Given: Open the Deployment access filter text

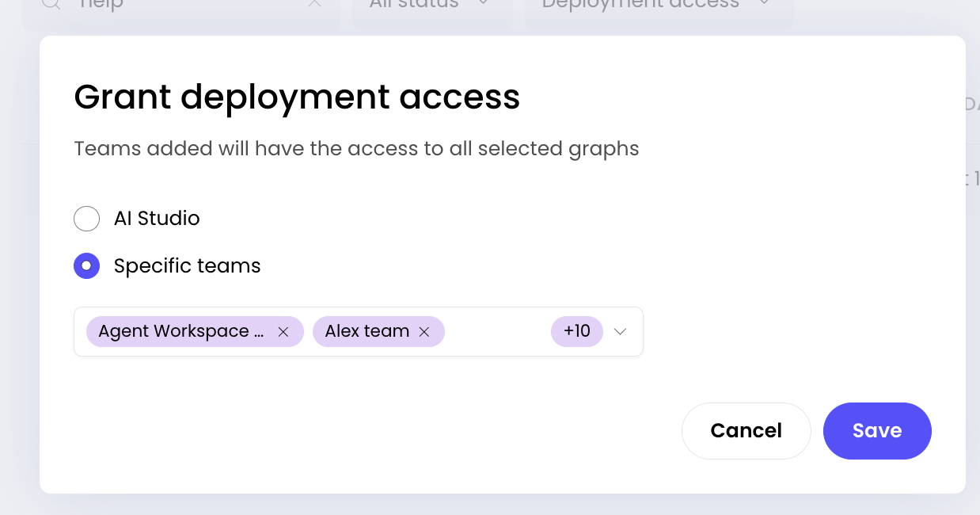Looking at the screenshot, I should coord(640,4).
